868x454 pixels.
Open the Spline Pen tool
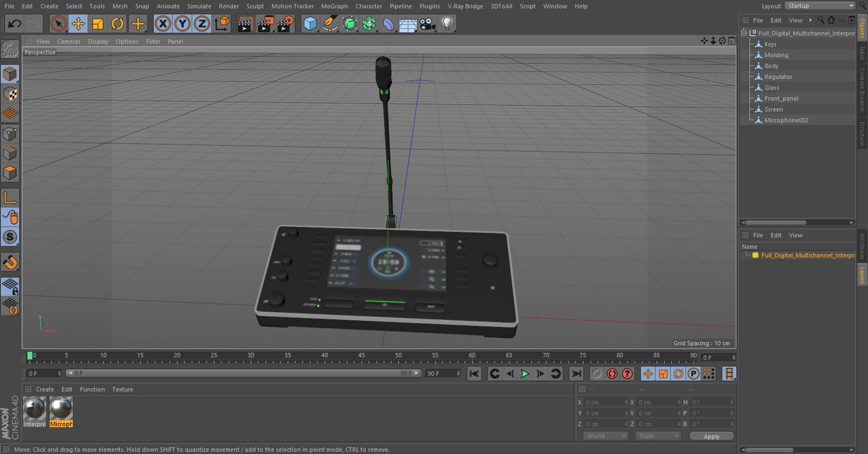[330, 24]
